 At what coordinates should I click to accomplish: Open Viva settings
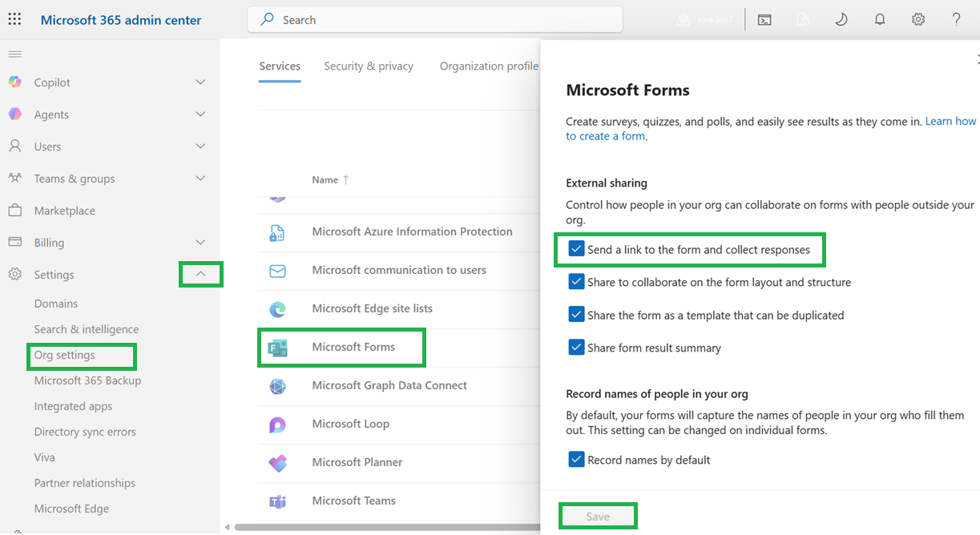(x=45, y=457)
